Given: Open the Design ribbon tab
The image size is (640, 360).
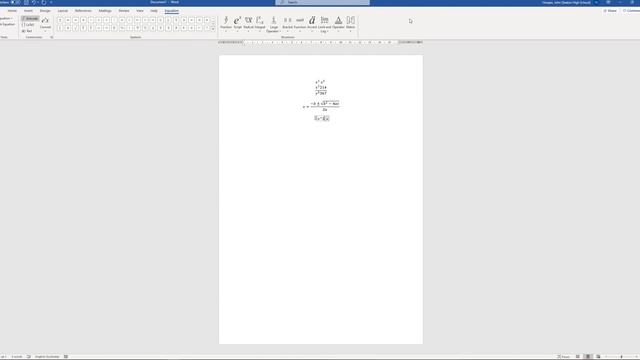Looking at the screenshot, I should (x=45, y=11).
